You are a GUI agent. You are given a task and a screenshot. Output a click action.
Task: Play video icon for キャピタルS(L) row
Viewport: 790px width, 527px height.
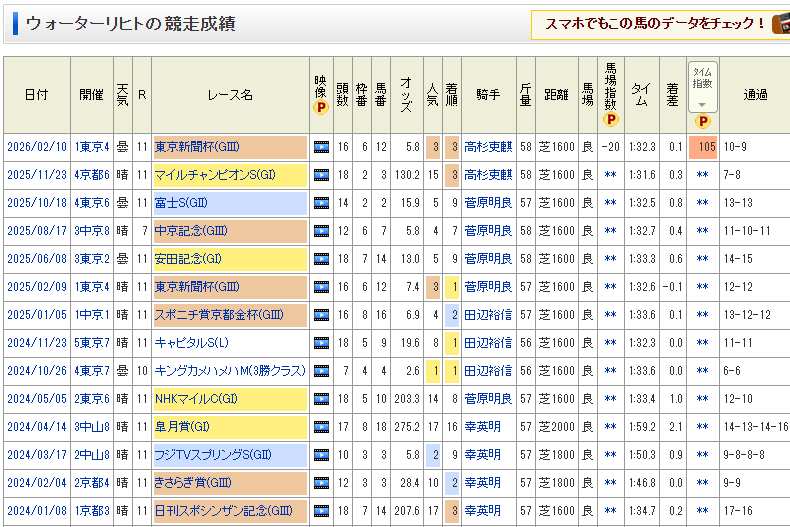click(320, 343)
